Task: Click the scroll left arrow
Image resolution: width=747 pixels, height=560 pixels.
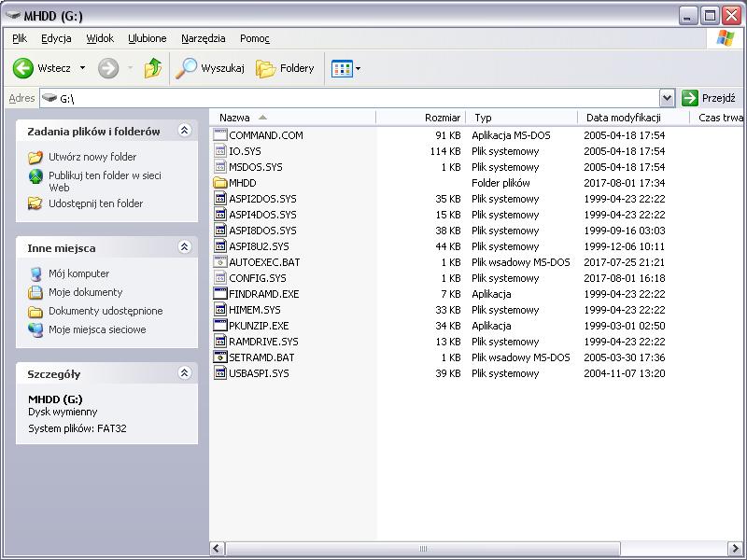Action: click(217, 549)
